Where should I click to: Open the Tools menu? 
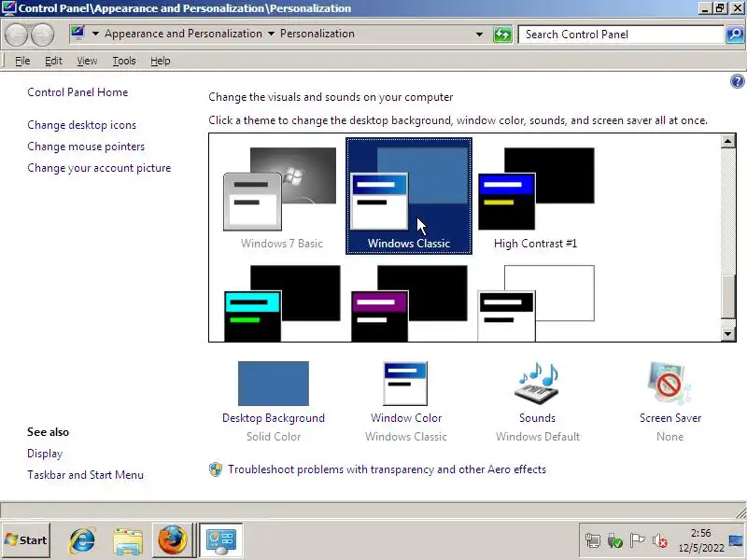(124, 61)
